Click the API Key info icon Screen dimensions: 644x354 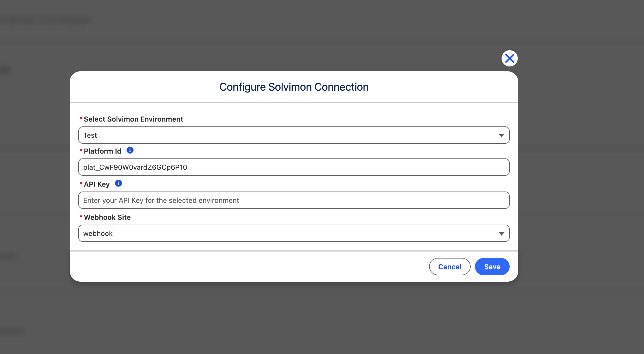[x=118, y=183]
